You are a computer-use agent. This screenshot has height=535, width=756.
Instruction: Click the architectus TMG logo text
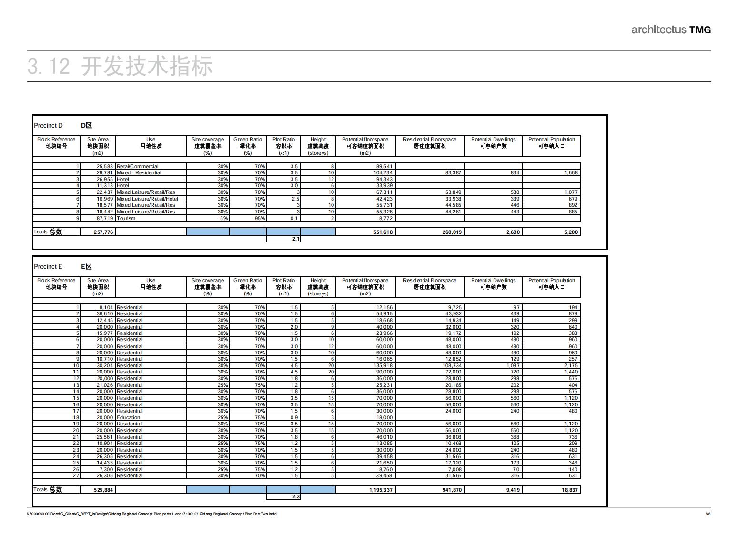click(671, 30)
